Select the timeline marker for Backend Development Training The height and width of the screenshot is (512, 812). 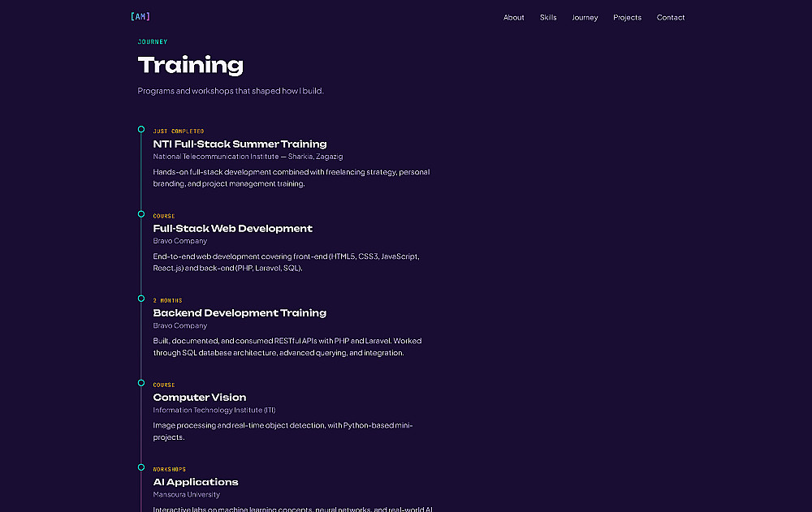(x=140, y=298)
